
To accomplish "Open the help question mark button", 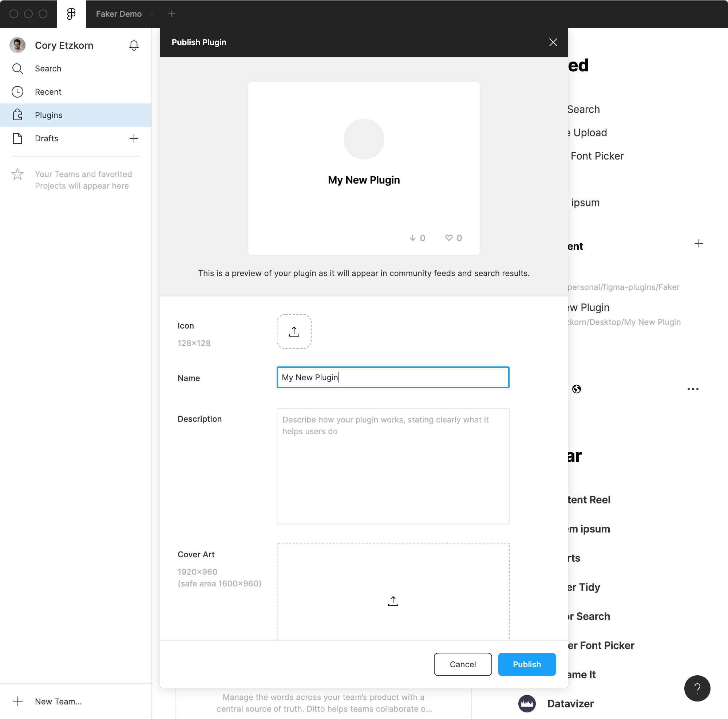I will (697, 688).
